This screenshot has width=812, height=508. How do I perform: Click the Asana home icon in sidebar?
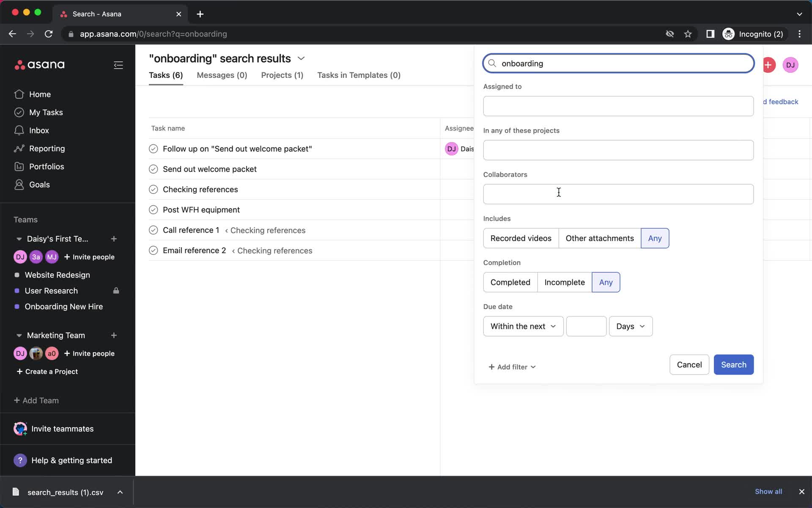[38, 64]
